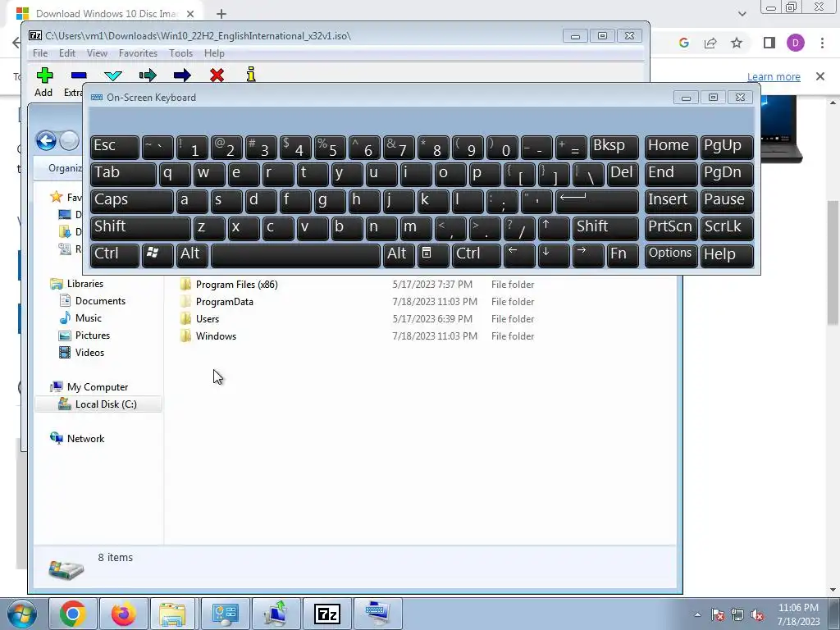Open the Chrome profile avatar D

[796, 43]
